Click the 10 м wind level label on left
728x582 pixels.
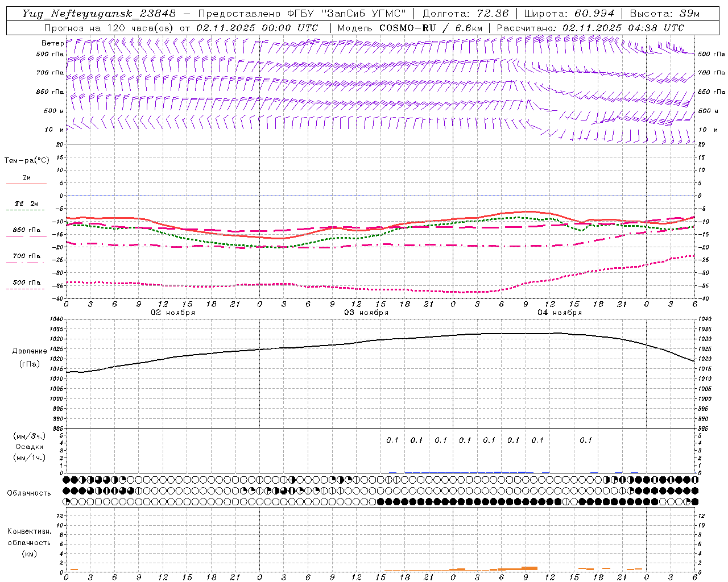[55, 130]
